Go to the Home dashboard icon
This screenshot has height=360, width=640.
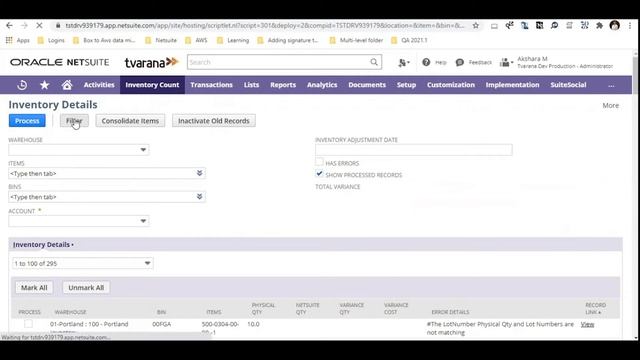[67, 85]
